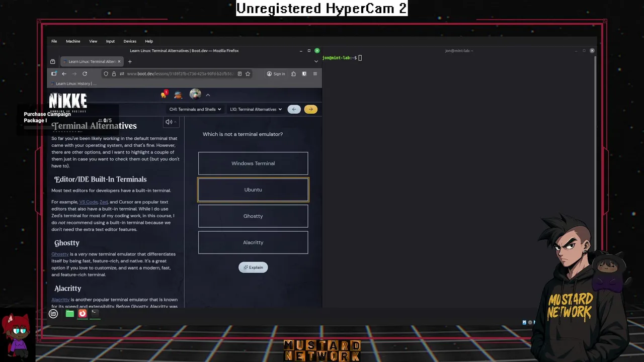The height and width of the screenshot is (362, 644).
Task: Open the Firefox extensions puzzle icon
Action: [293, 74]
